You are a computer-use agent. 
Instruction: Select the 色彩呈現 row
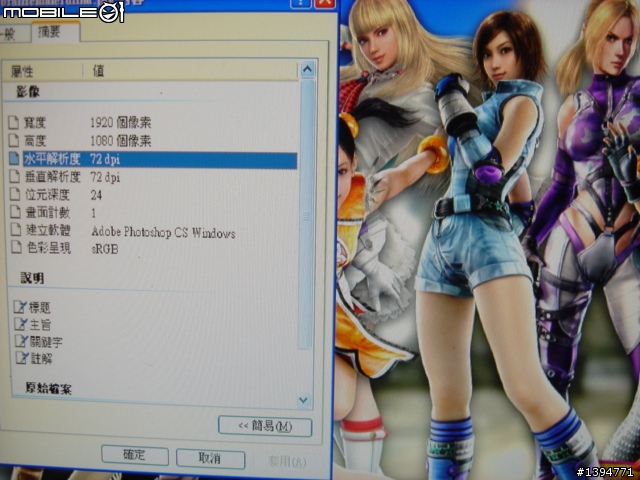[152, 248]
